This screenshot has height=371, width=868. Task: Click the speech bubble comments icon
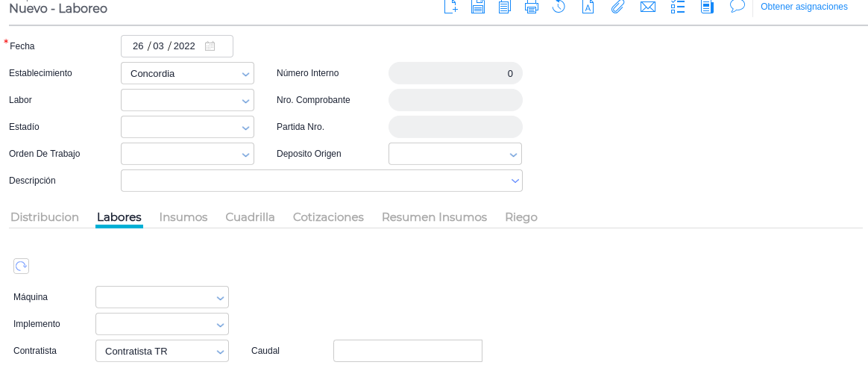pyautogui.click(x=738, y=6)
